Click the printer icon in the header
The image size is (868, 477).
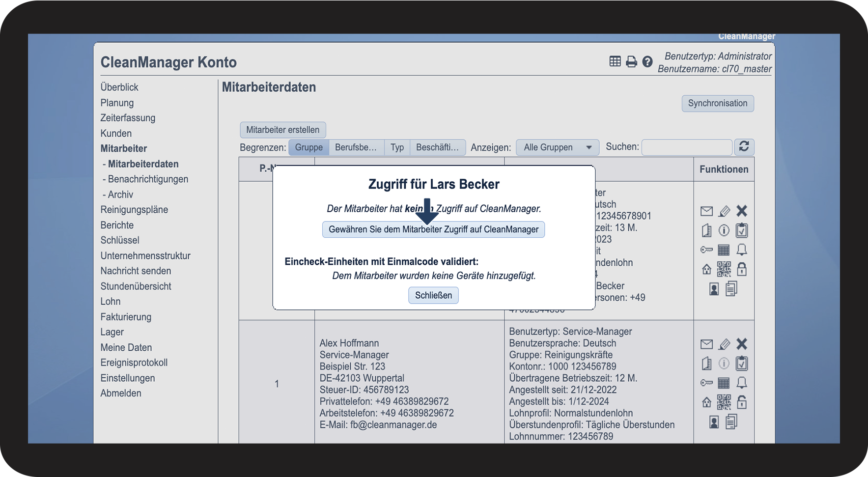pos(631,61)
